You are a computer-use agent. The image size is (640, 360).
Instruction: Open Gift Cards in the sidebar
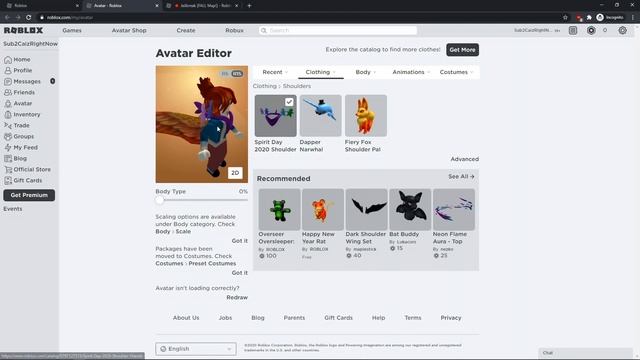pyautogui.click(x=23, y=180)
